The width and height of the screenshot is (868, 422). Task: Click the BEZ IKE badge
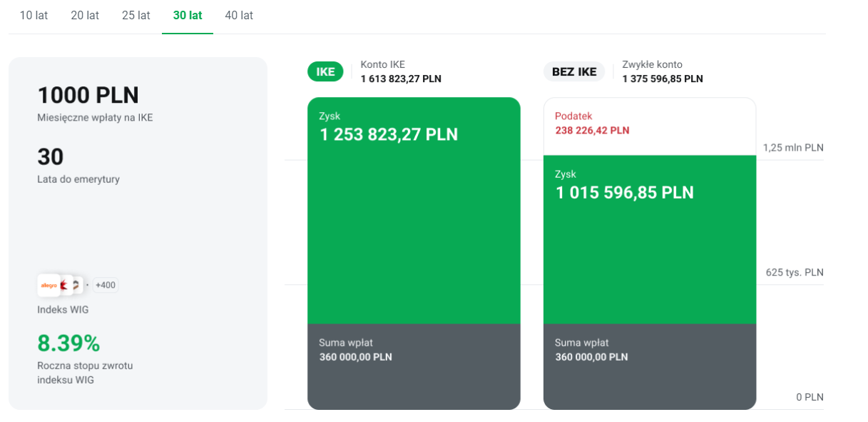coord(574,72)
